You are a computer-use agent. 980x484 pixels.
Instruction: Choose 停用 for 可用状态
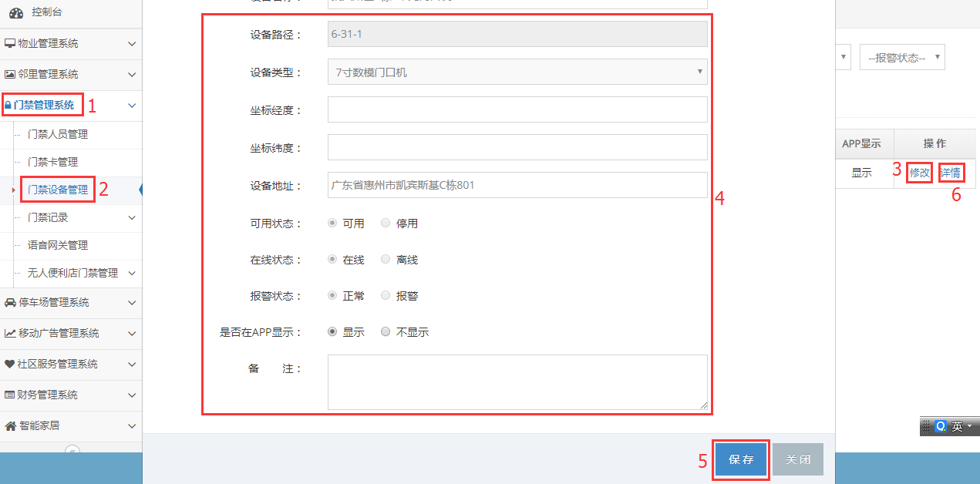386,224
